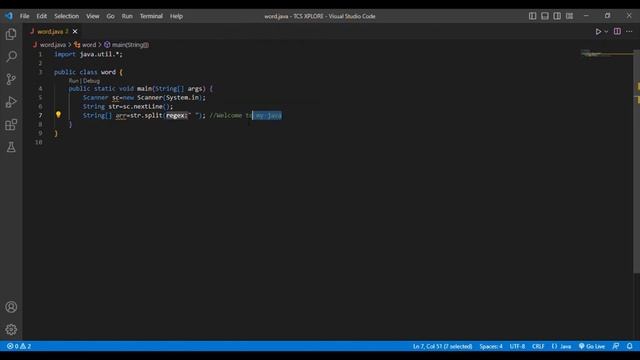Click the Ln 7, Col 51 status entry
Screen dimensions: 640x360
[x=442, y=346]
